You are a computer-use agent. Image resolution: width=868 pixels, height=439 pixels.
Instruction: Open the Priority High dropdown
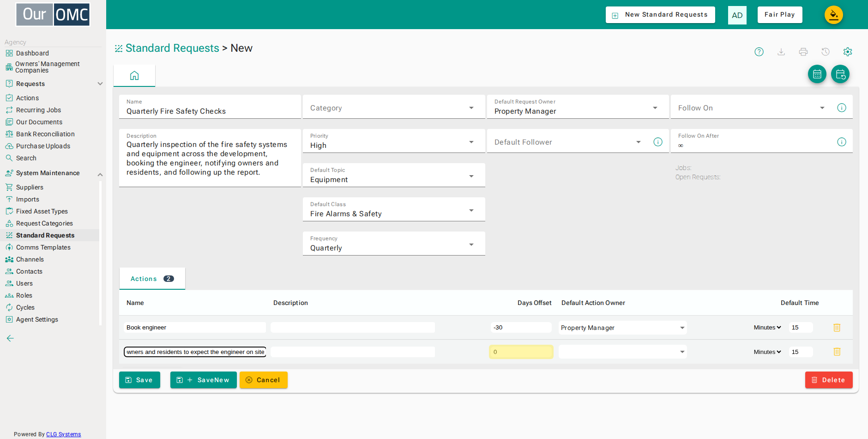(394, 141)
